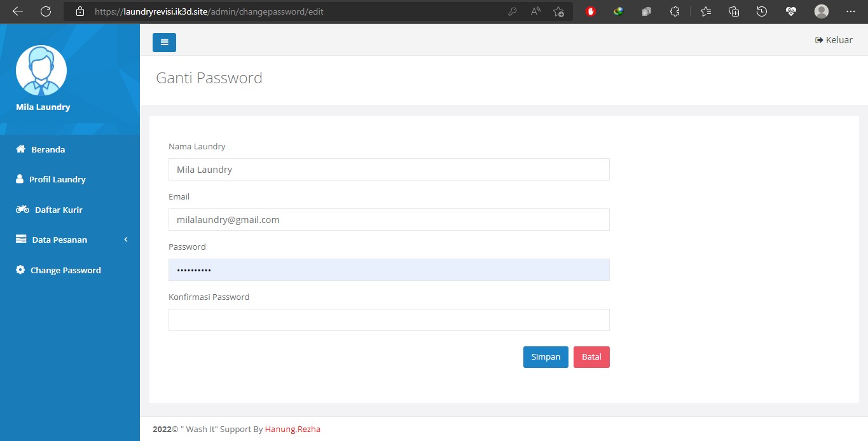Image resolution: width=868 pixels, height=441 pixels.
Task: Select Change Password in sidebar
Action: [65, 270]
